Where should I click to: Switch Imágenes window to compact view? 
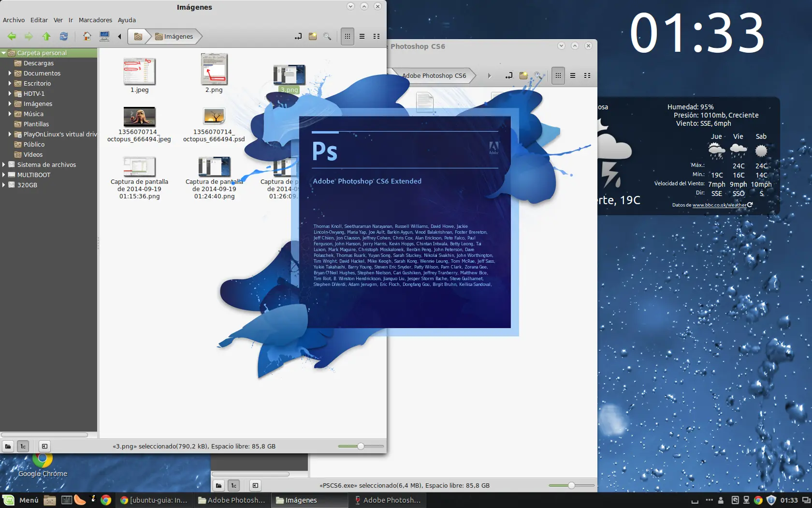click(x=377, y=36)
